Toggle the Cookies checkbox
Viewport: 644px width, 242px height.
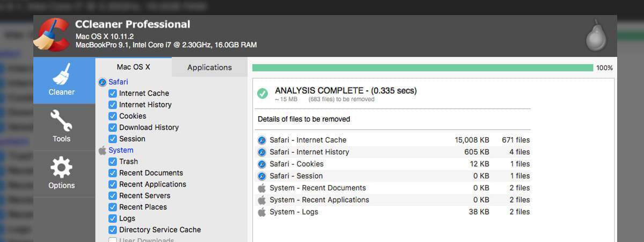point(112,116)
